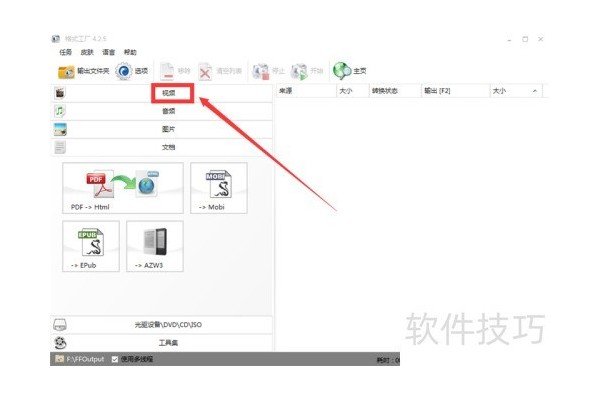Click the 清空列表 clear list button
Image resolution: width=600 pixels, height=400 pixels.
(x=220, y=71)
